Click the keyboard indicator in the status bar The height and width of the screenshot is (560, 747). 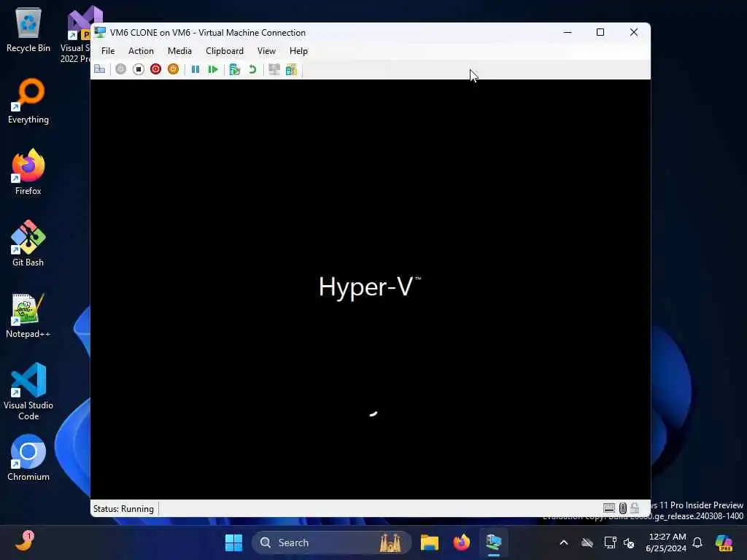609,508
